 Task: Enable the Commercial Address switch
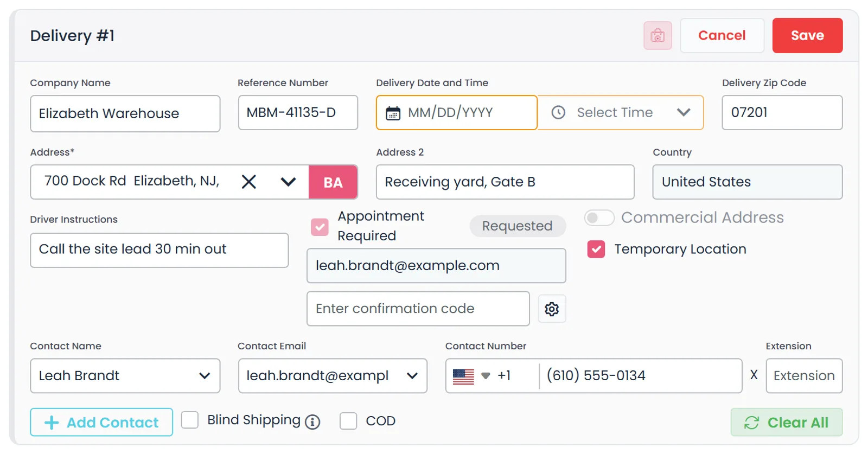click(599, 218)
